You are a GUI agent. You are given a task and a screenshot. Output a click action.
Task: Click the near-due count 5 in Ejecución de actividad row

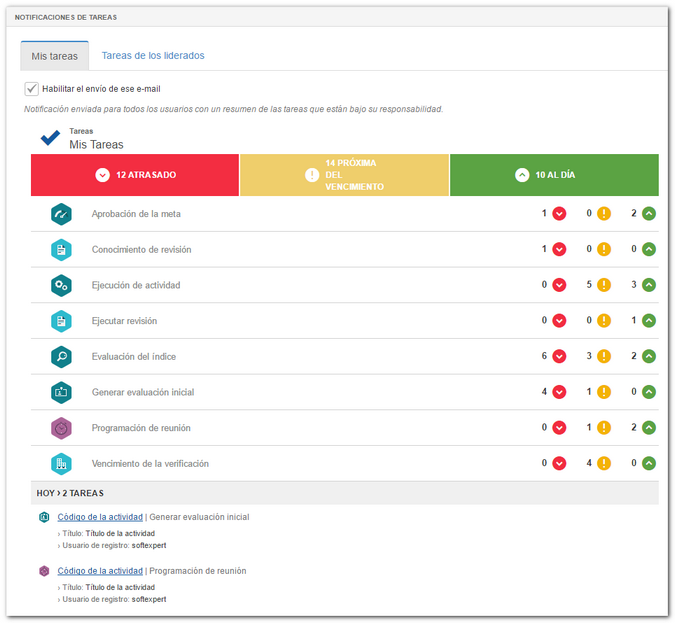(x=589, y=285)
